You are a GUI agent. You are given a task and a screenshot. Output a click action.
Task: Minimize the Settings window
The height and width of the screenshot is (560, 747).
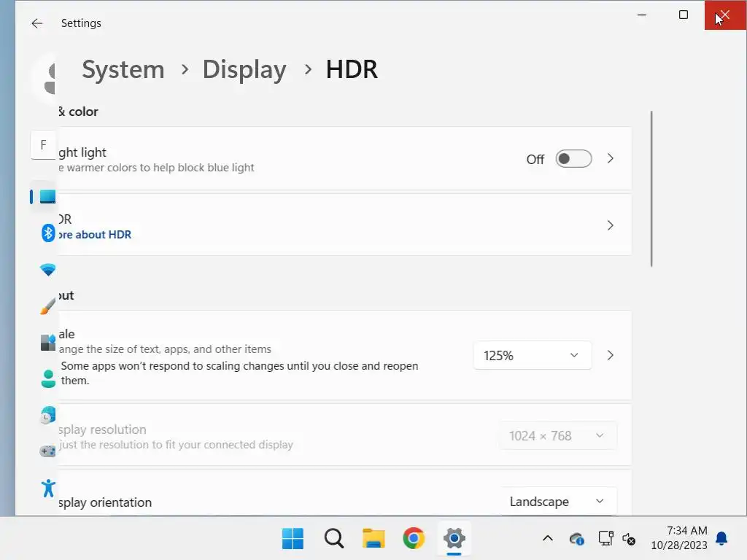coord(642,15)
